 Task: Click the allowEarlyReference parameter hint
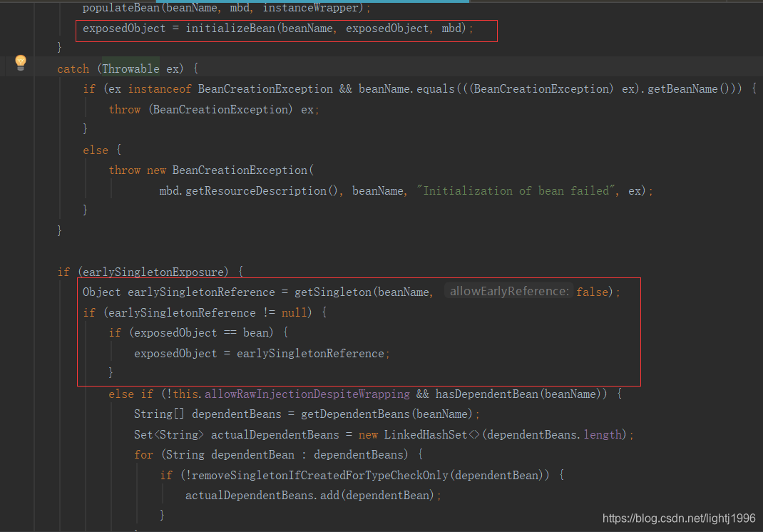pos(509,291)
